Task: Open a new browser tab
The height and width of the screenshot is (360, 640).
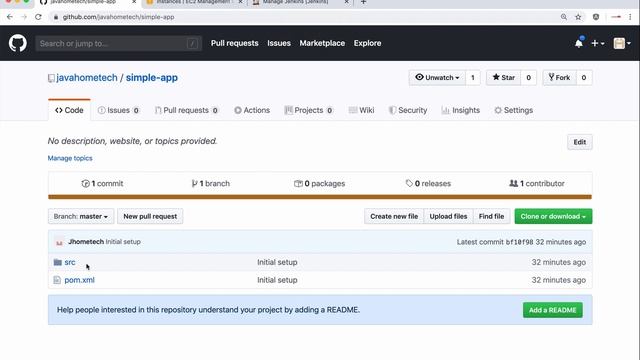Action: (x=363, y=2)
